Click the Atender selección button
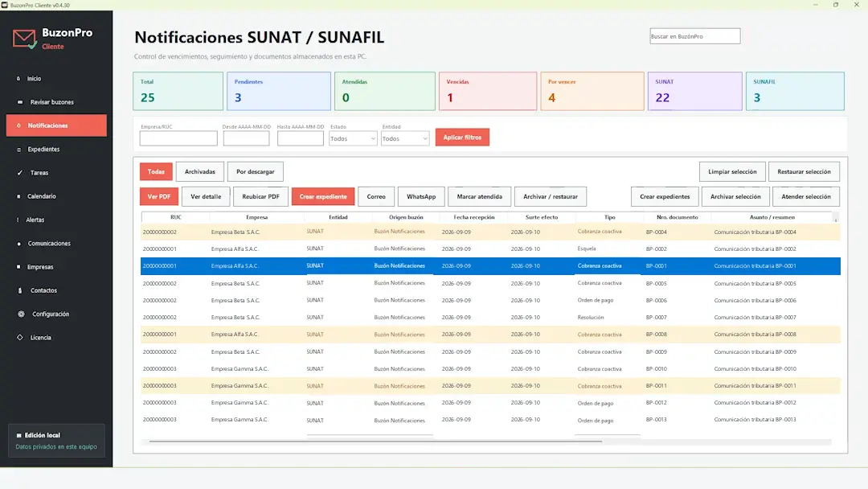Screen dimensions: 868x489 point(806,196)
